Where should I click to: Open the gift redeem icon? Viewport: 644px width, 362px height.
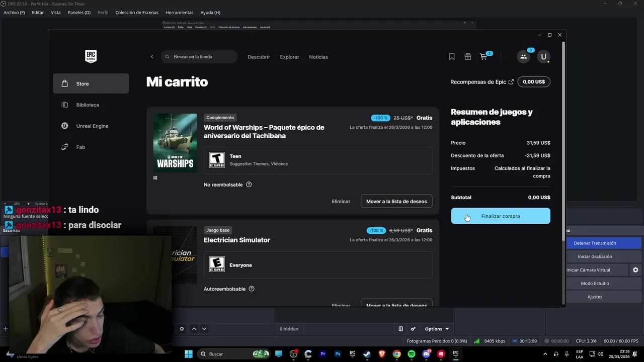coord(468,57)
